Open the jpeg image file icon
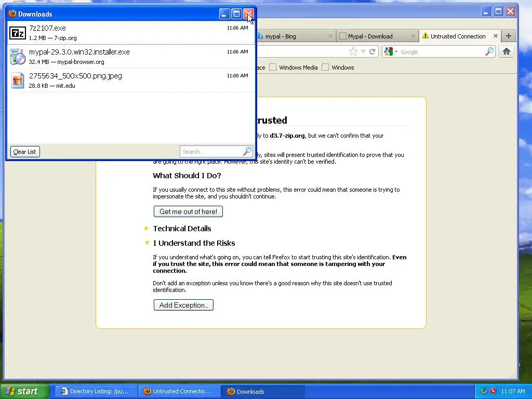The image size is (532, 399). pyautogui.click(x=17, y=81)
